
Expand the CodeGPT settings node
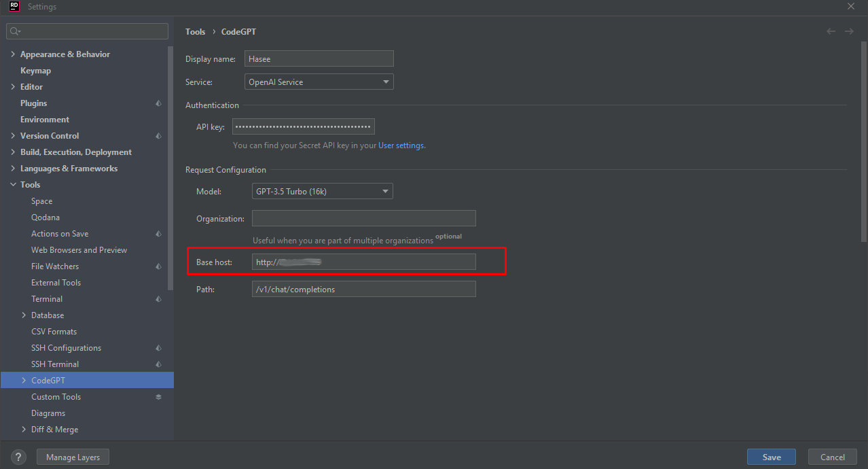coord(24,381)
